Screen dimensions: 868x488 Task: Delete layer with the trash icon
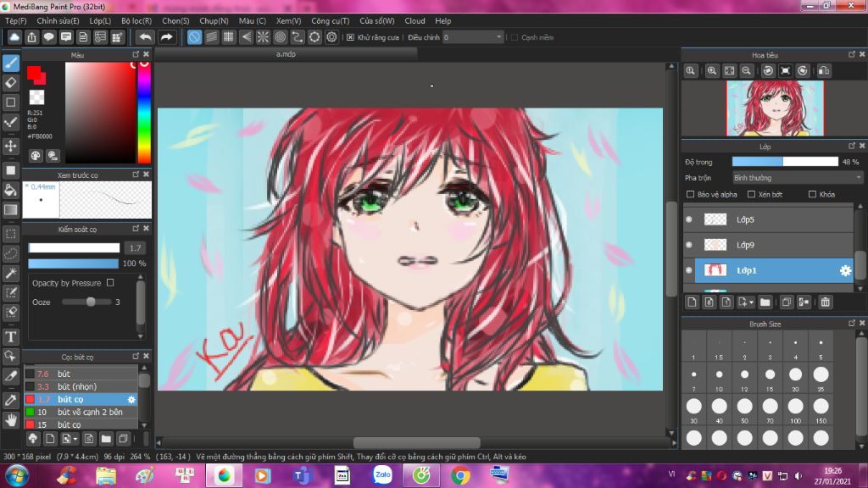826,302
